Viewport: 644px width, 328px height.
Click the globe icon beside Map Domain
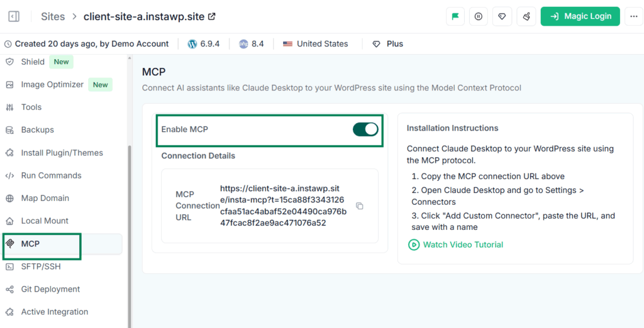[x=9, y=199]
